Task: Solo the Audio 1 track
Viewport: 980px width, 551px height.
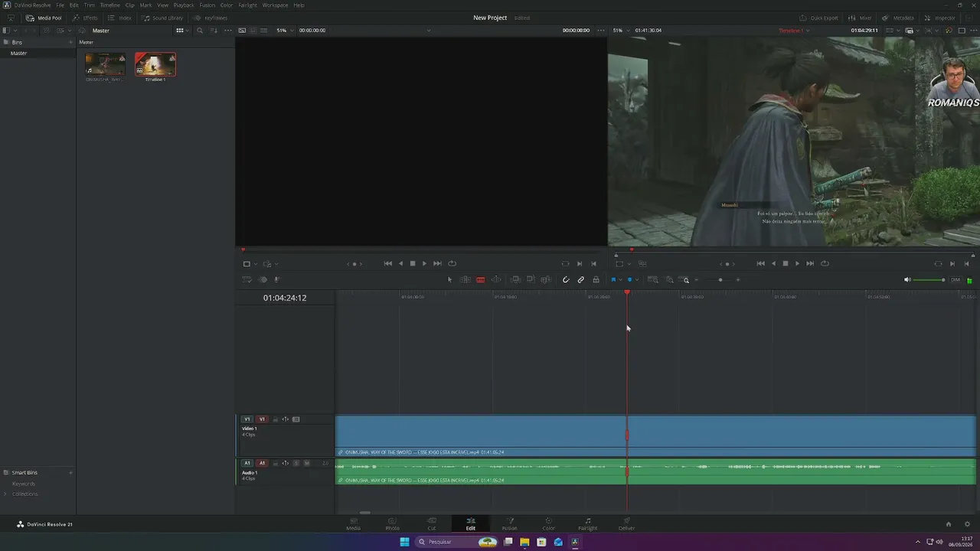Action: [x=297, y=463]
